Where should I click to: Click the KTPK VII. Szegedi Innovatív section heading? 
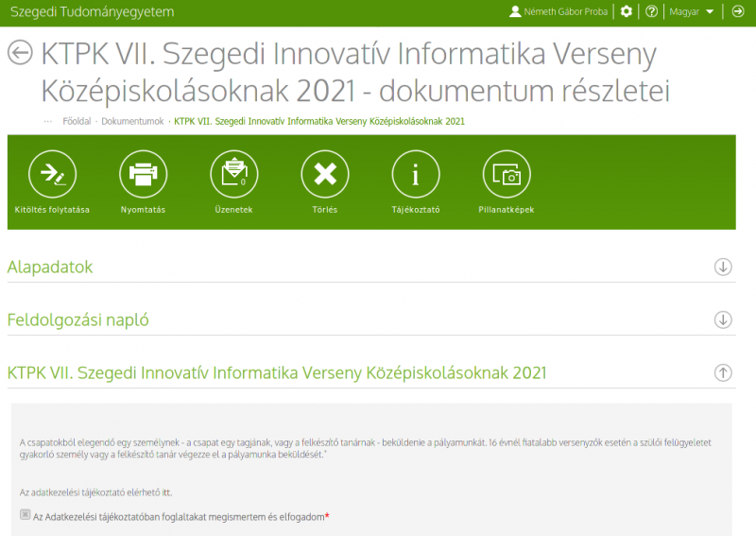277,373
